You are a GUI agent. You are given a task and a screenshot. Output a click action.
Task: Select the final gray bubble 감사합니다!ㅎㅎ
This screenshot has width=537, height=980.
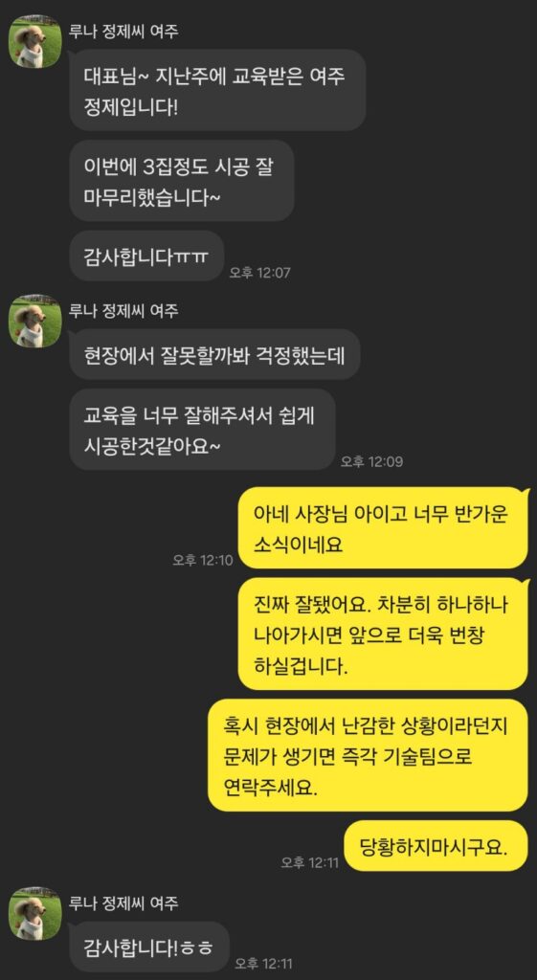148,947
